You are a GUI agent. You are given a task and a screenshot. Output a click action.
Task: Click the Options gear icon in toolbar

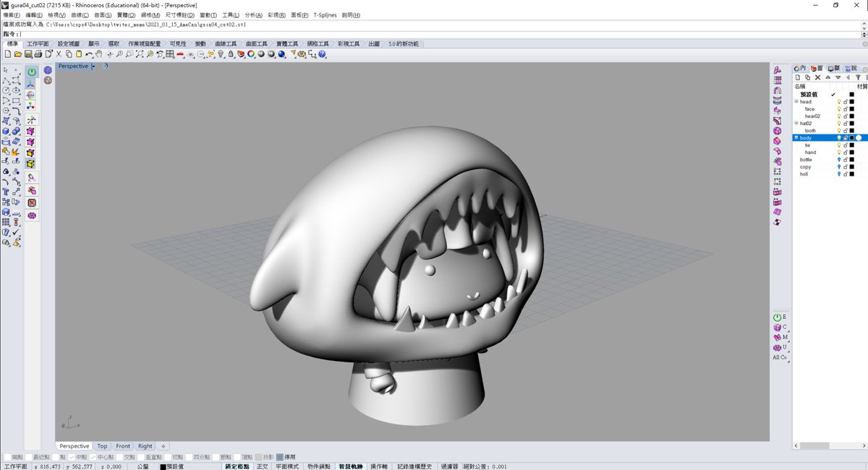click(300, 54)
